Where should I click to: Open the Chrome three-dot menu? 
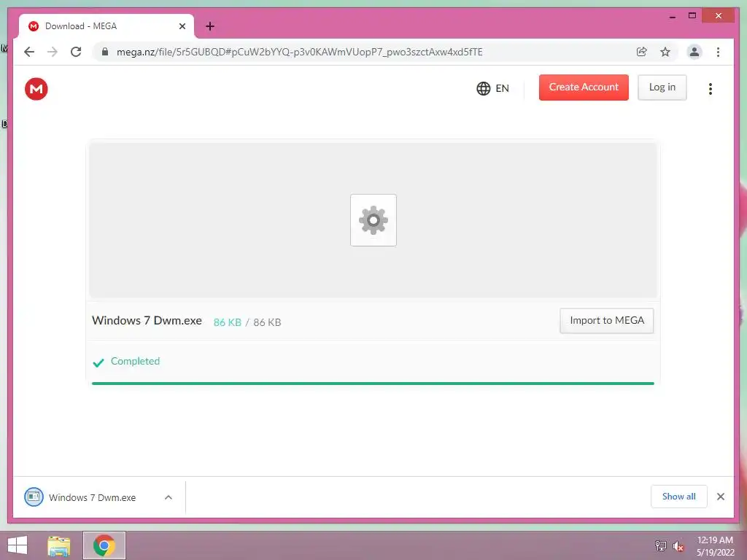[x=718, y=52]
